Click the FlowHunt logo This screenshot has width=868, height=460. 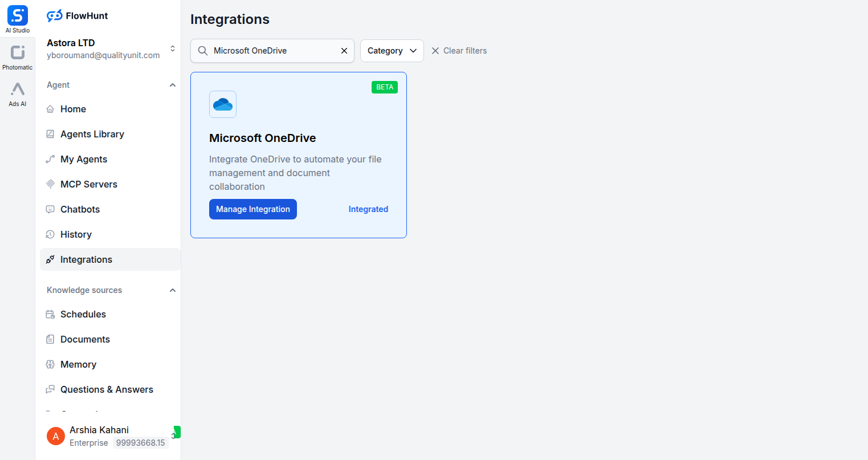tap(77, 15)
